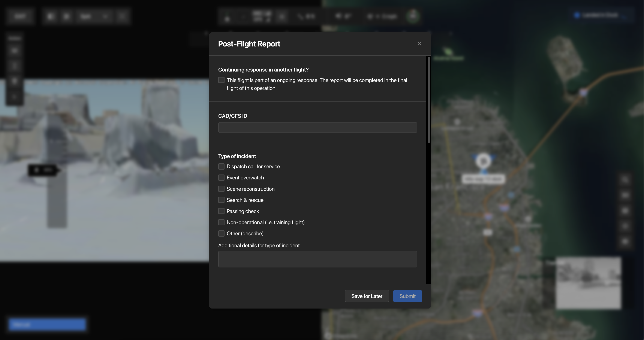Mark Non-operational training flight checkbox
This screenshot has width=644, height=340.
(221, 222)
